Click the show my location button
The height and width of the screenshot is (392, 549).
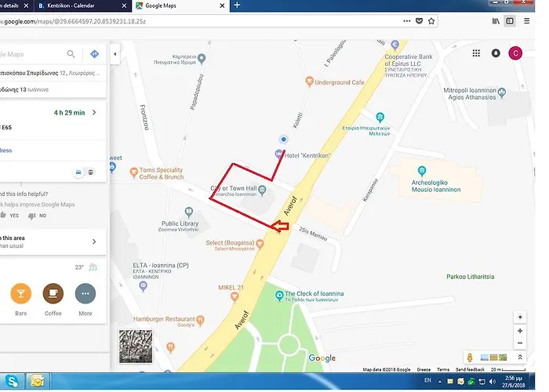coord(520,317)
